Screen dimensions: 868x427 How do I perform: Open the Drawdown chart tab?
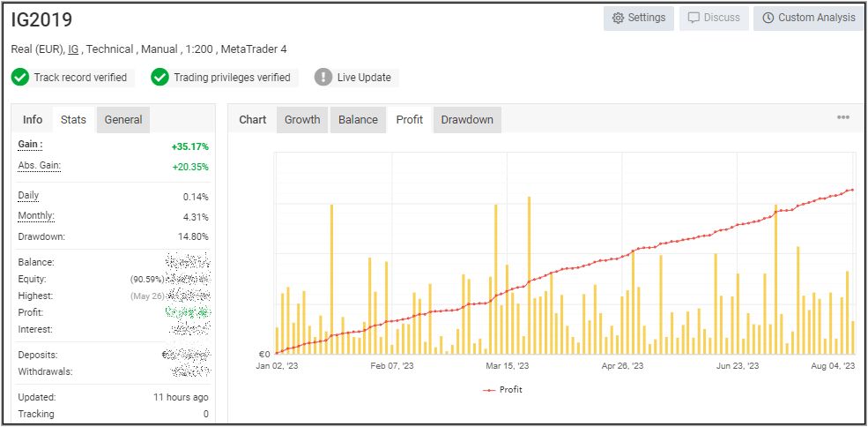tap(467, 120)
